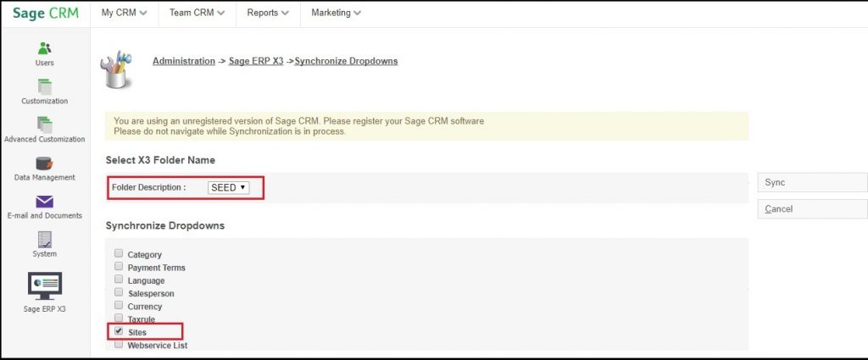Viewport: 868px width, 360px height.
Task: Enable the Category checkbox
Action: (x=119, y=253)
